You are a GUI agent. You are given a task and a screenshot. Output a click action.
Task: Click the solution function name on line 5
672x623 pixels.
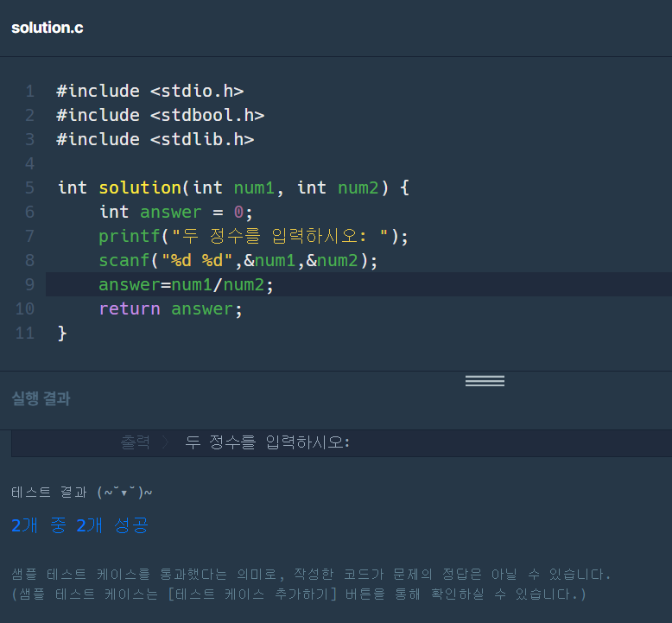tap(140, 188)
